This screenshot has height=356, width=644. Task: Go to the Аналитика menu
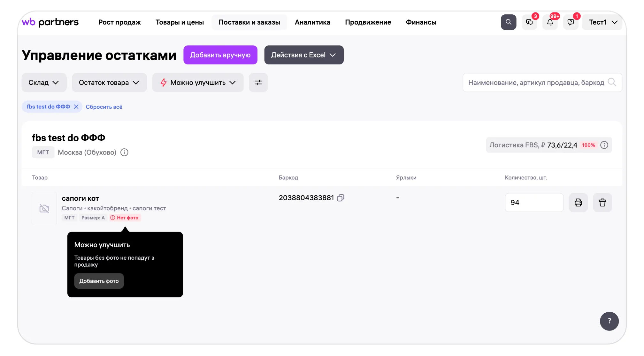312,22
